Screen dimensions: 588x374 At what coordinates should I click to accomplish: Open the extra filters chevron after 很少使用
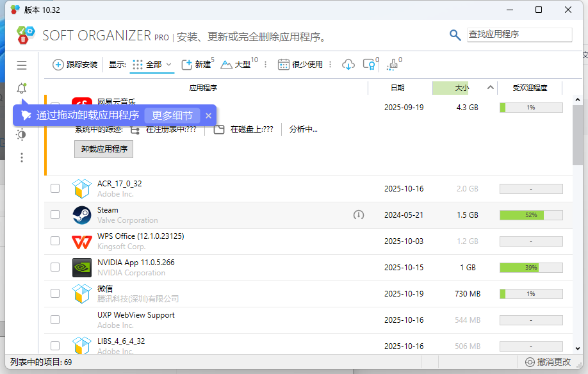point(329,64)
